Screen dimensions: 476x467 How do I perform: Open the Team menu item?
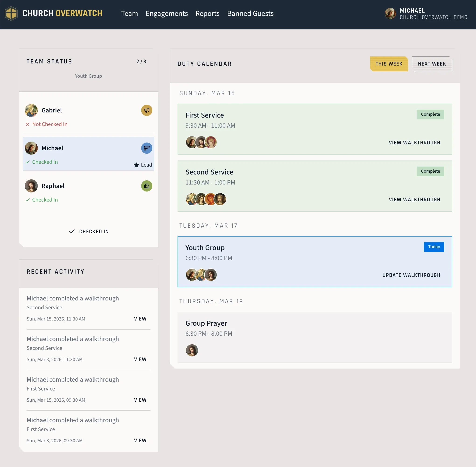[129, 14]
